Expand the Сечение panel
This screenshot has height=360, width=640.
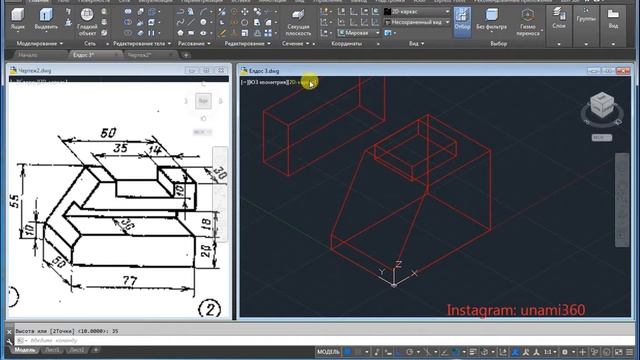click(x=296, y=43)
